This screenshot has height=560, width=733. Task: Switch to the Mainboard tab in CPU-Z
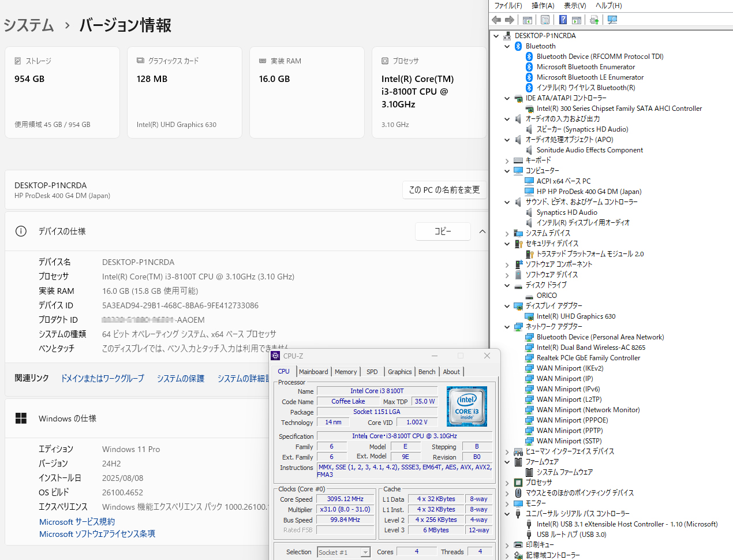coord(313,372)
